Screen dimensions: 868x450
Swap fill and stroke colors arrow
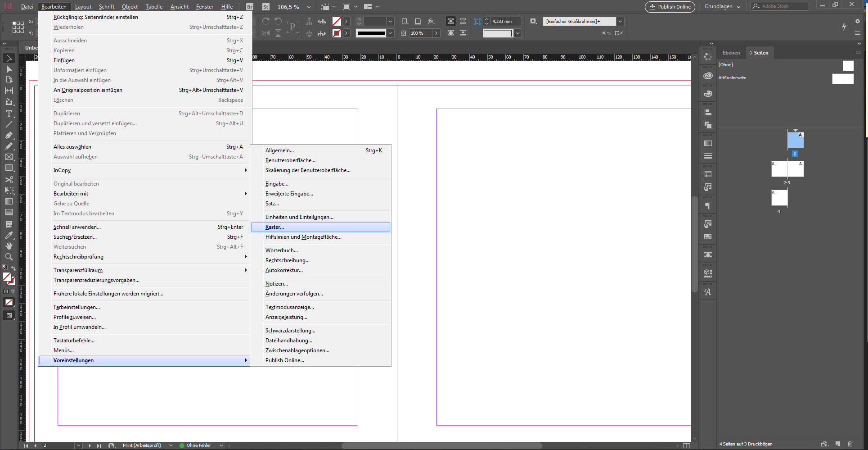pos(13,268)
